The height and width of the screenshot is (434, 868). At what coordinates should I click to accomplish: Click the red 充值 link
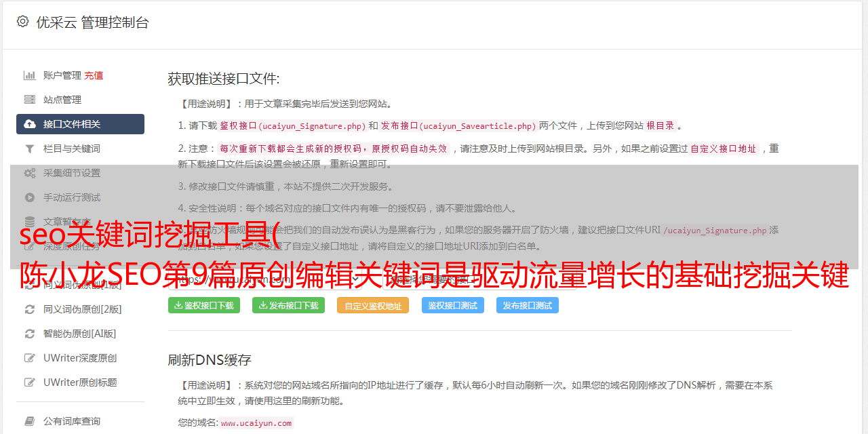click(94, 75)
